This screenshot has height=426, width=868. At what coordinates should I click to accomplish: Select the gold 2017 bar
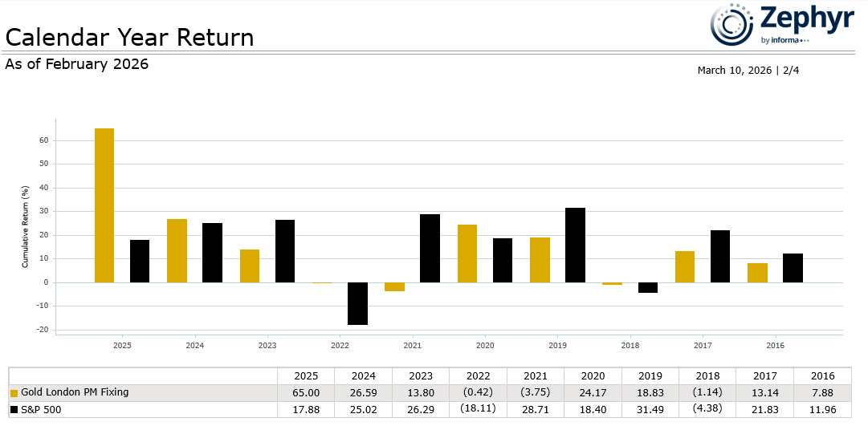click(x=685, y=266)
